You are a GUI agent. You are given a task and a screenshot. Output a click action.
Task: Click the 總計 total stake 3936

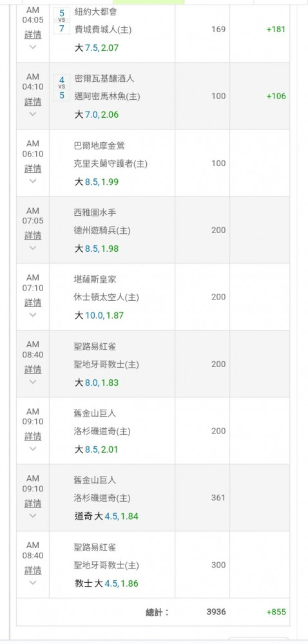[x=217, y=612]
